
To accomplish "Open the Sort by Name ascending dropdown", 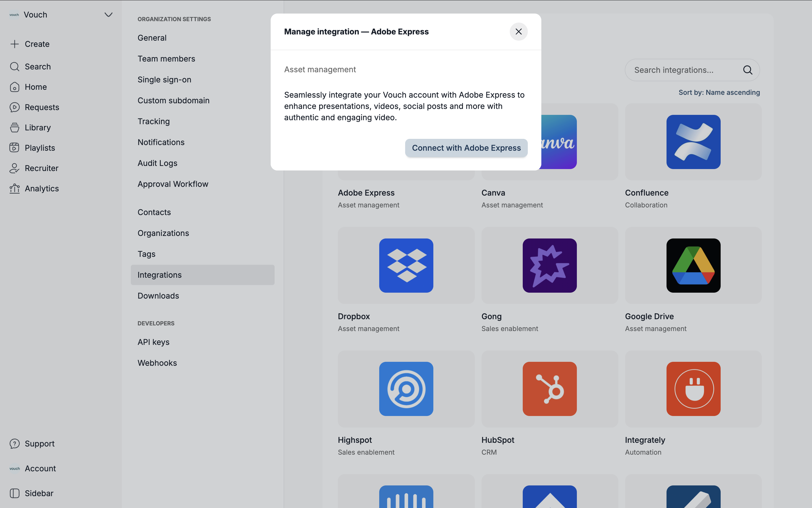I will 719,92.
